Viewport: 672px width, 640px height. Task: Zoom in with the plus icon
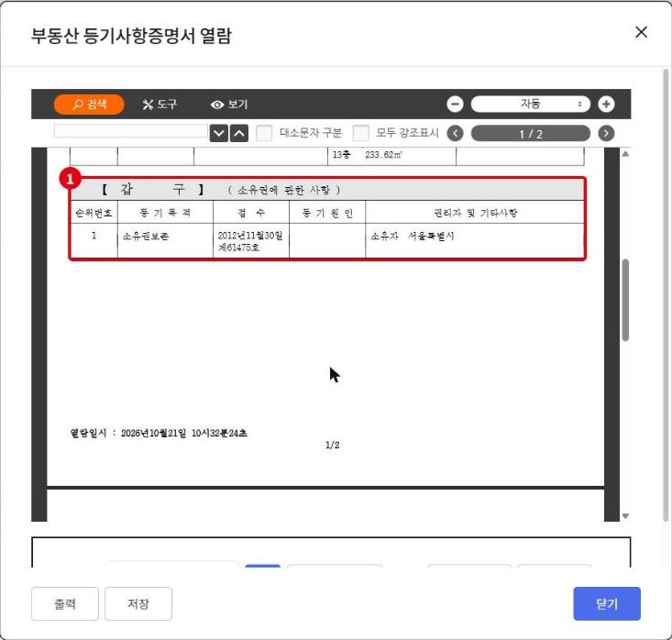click(x=606, y=105)
